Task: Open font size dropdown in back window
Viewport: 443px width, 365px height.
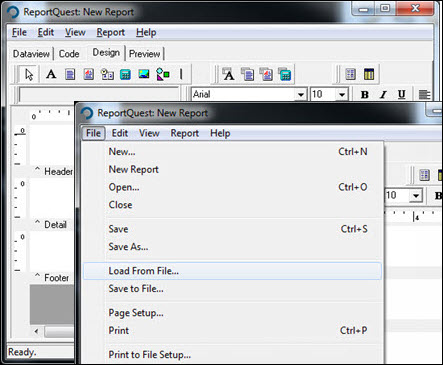Action: (342, 95)
